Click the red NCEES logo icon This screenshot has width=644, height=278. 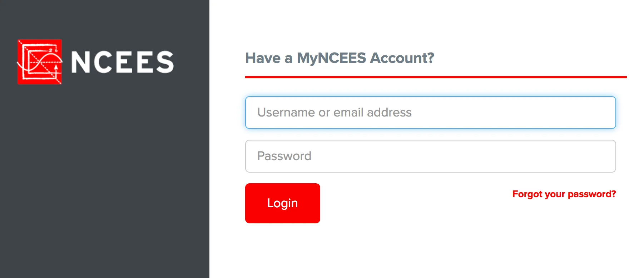click(40, 62)
